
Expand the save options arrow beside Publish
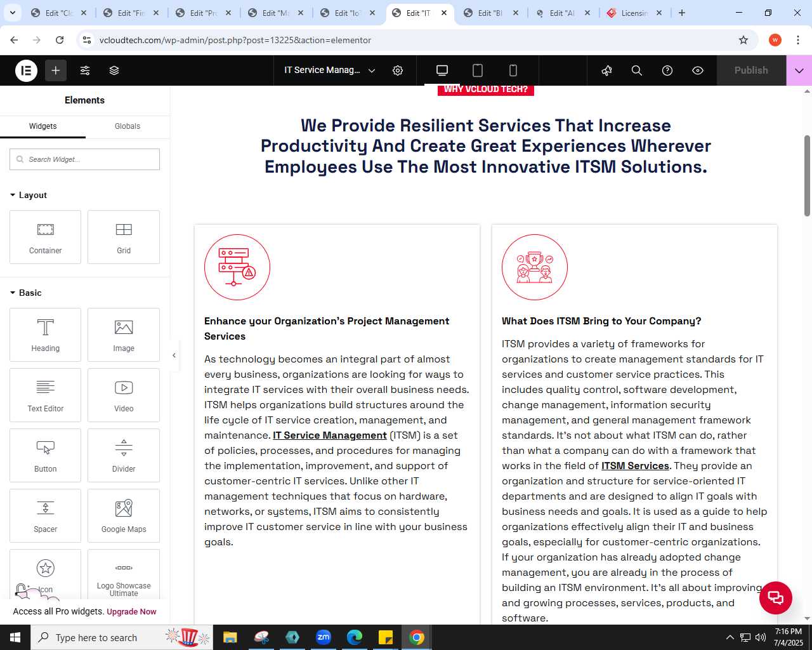[799, 70]
